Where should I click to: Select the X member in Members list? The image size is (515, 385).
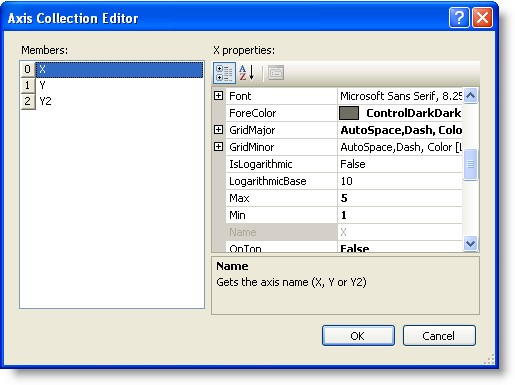[119, 69]
